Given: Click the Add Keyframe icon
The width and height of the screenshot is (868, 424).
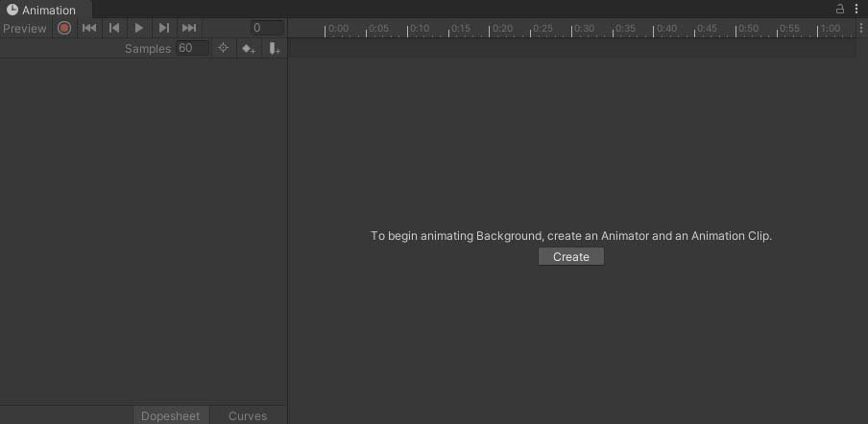Looking at the screenshot, I should pyautogui.click(x=249, y=48).
